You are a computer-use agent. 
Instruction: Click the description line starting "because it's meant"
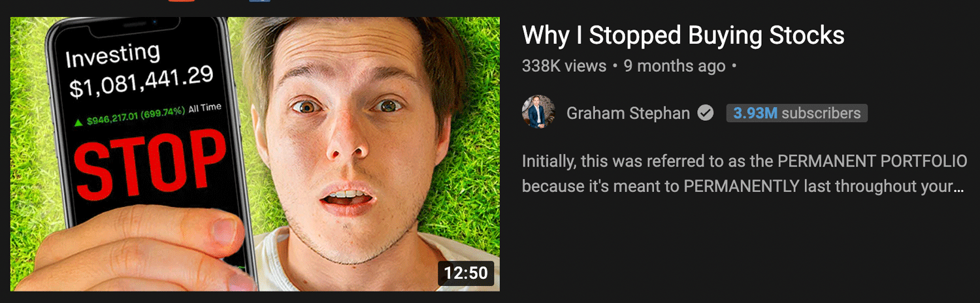pos(743,186)
